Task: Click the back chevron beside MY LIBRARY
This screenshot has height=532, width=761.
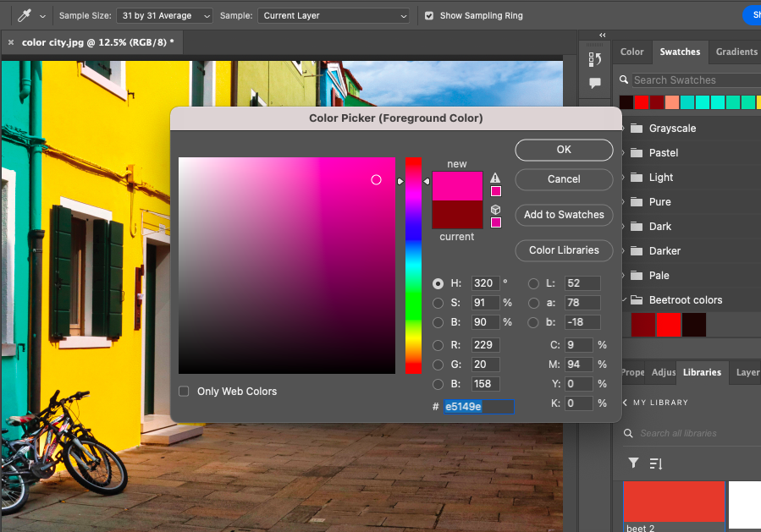Action: (x=625, y=403)
